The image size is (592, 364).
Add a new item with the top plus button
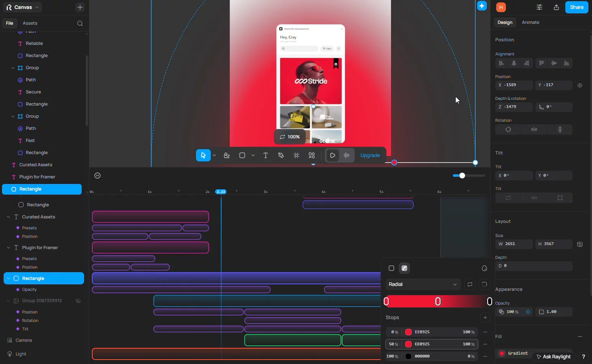coord(80,7)
